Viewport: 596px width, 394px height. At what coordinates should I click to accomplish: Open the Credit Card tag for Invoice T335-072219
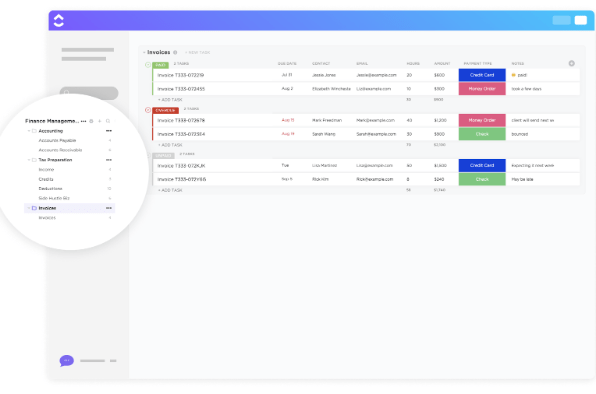point(482,75)
